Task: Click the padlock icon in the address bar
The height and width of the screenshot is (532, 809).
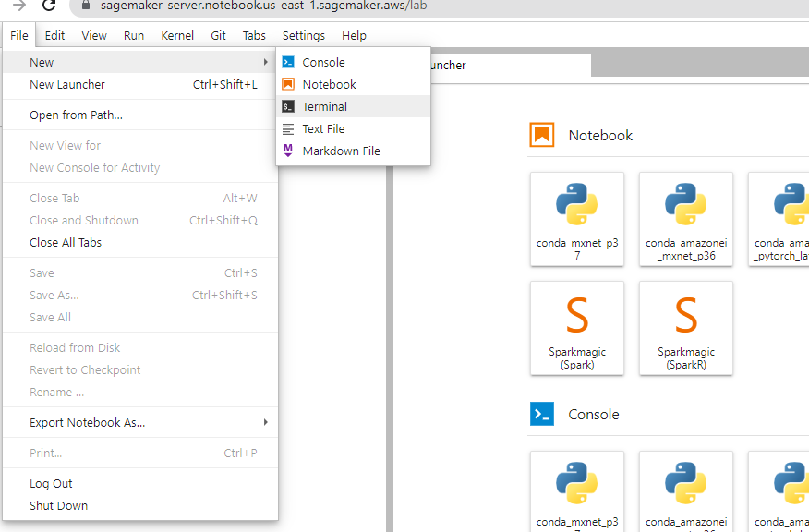Action: point(86,6)
